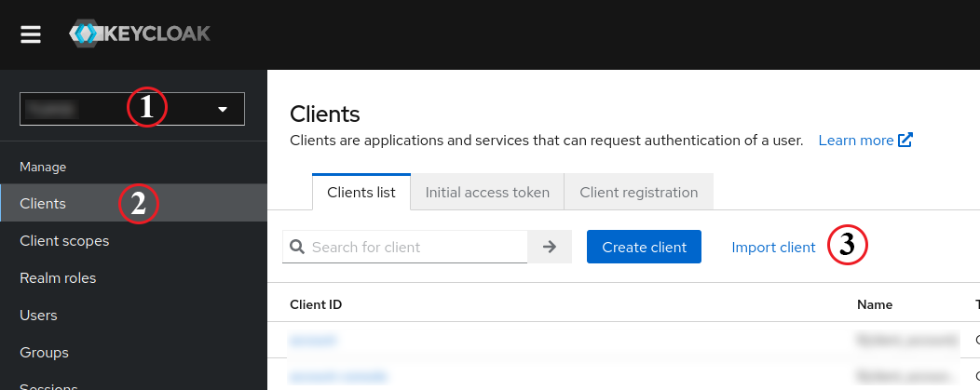
Task: Switch to the Initial access token tab
Action: 487,193
